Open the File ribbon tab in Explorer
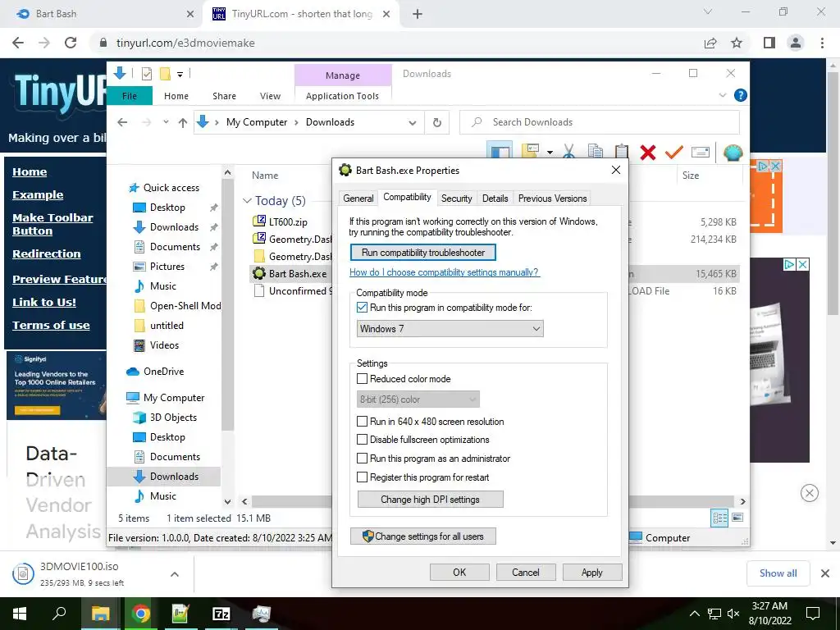The width and height of the screenshot is (840, 630). [x=130, y=96]
